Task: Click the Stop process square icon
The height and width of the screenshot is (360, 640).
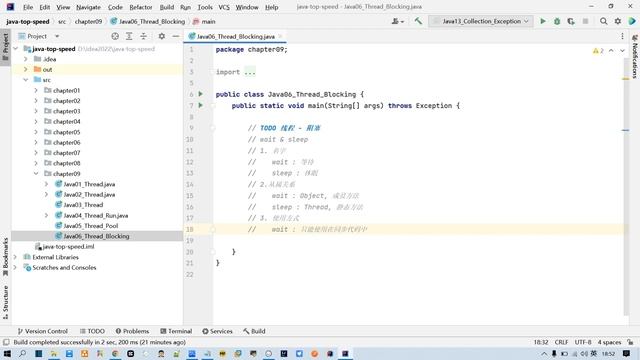Action: coord(585,21)
